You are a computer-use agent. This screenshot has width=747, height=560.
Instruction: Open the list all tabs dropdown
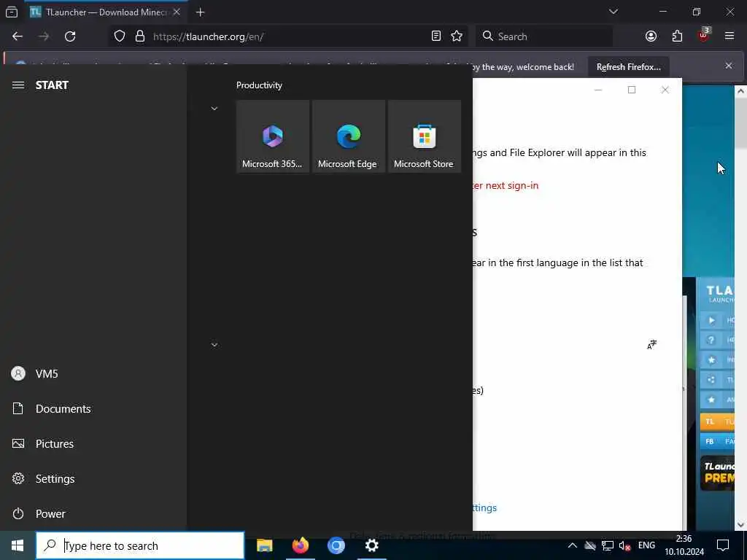pos(614,12)
